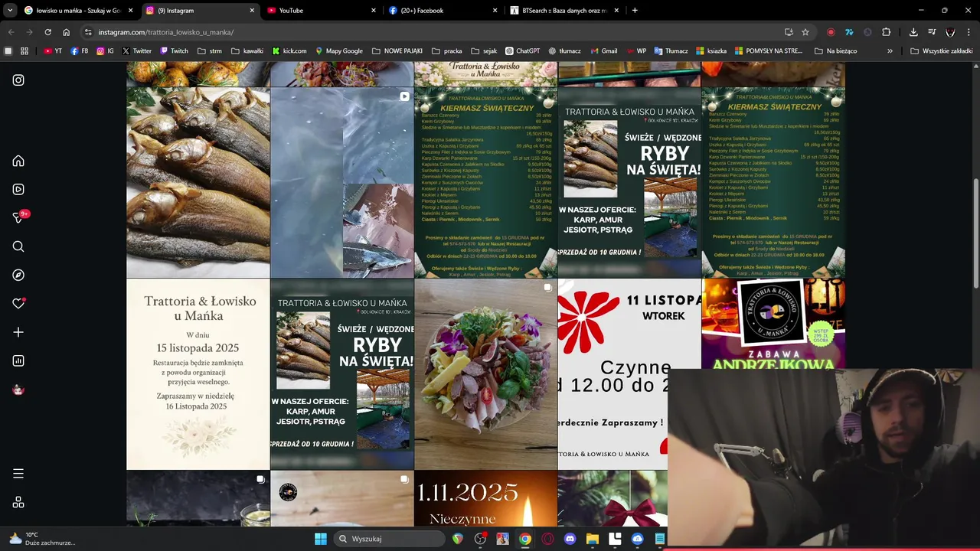Open a new tab with plus button

click(x=635, y=11)
